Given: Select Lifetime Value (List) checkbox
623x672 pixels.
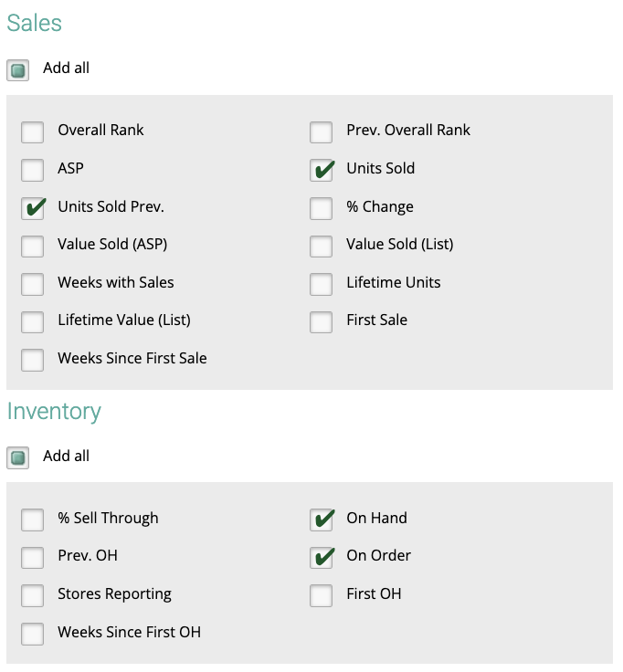Looking at the screenshot, I should click(x=32, y=322).
